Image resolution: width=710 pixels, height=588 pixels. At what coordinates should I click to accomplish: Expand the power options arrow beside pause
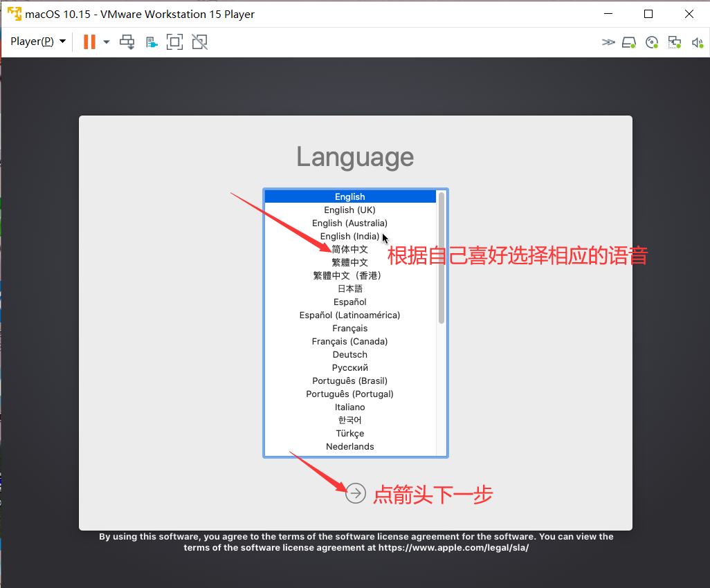(107, 42)
